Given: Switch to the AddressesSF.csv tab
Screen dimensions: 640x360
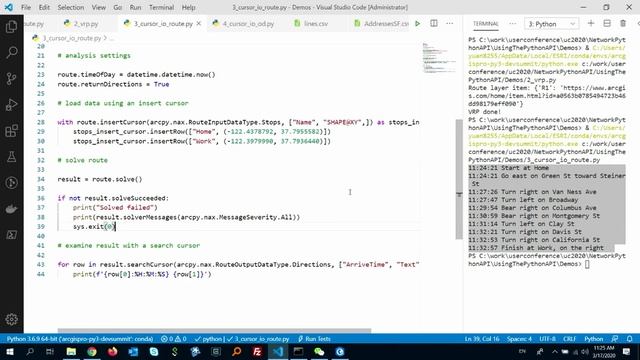Looking at the screenshot, I should click(x=382, y=24).
